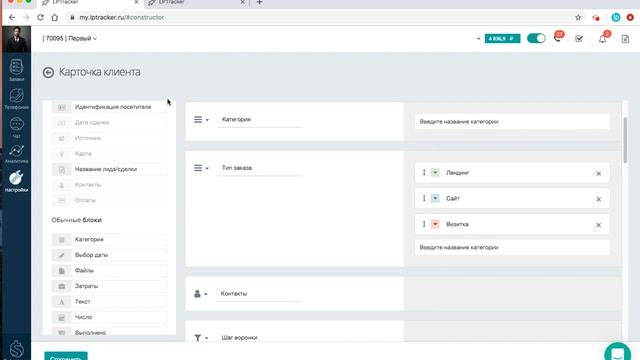Add the Затраты block
Screen dimensions: 640x360
109,286
